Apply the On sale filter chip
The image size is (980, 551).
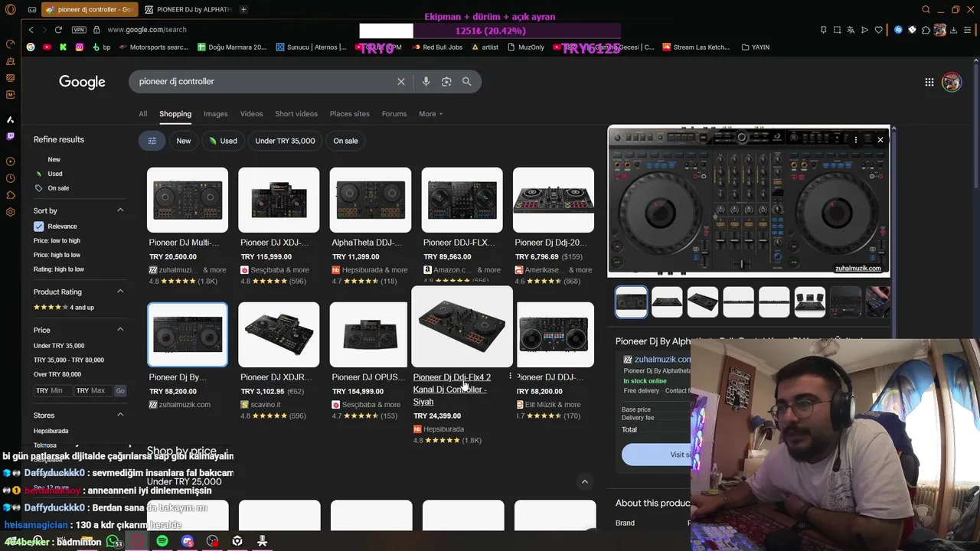point(345,141)
